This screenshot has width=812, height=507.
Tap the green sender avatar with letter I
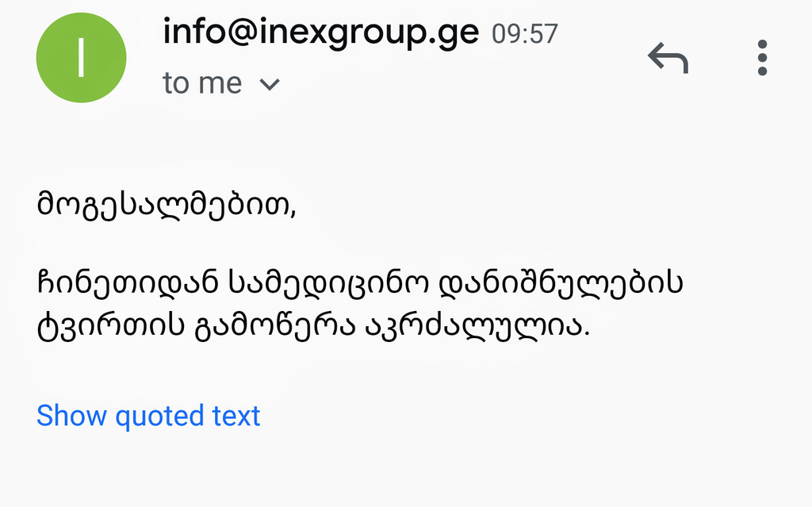click(81, 58)
